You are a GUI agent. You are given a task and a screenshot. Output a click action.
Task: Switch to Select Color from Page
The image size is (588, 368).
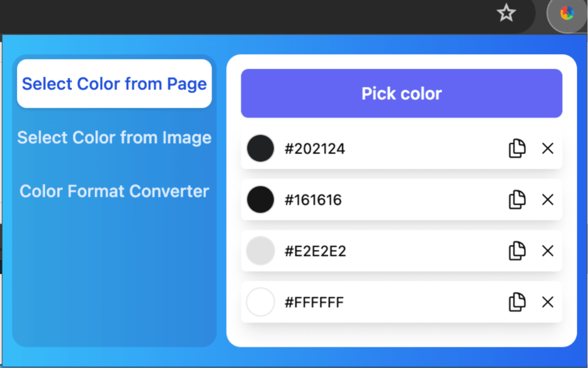click(114, 84)
